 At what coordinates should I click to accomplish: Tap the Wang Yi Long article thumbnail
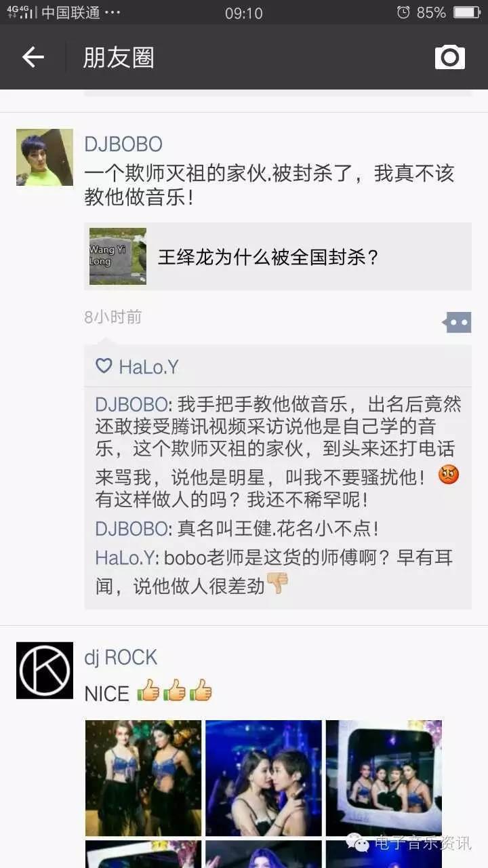118,256
